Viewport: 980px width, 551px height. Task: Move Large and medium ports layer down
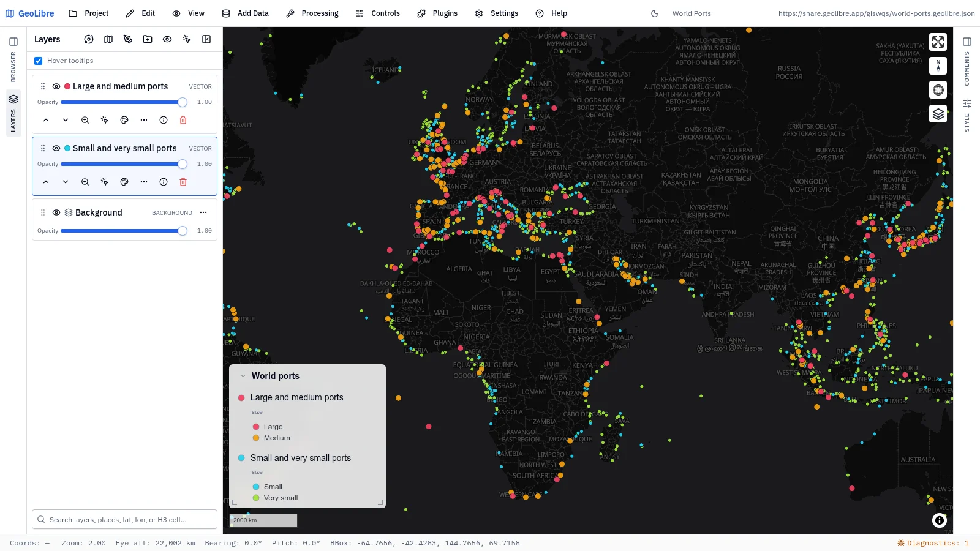(x=66, y=120)
